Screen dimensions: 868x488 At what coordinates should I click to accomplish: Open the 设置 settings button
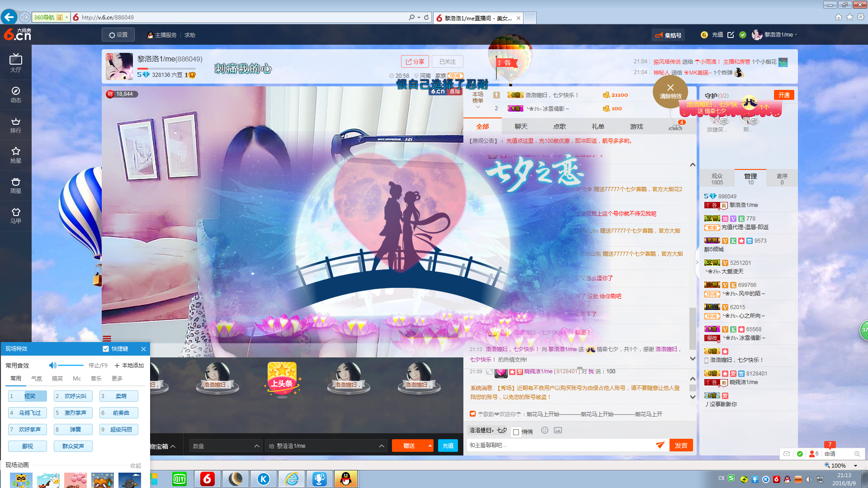click(x=118, y=35)
